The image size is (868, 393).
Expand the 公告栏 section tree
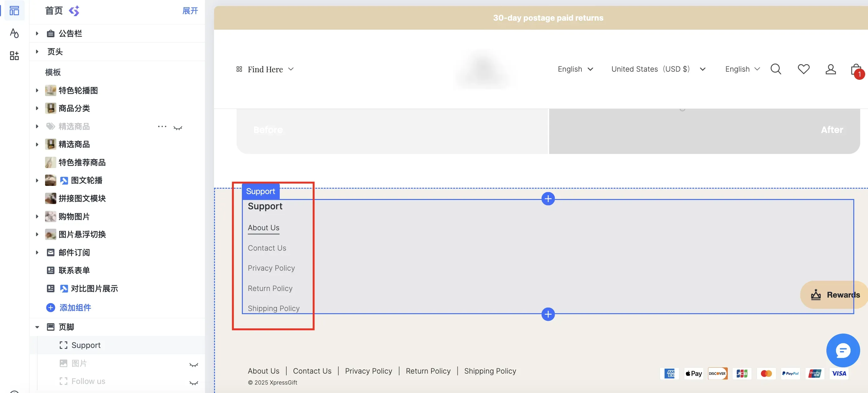pyautogui.click(x=37, y=33)
